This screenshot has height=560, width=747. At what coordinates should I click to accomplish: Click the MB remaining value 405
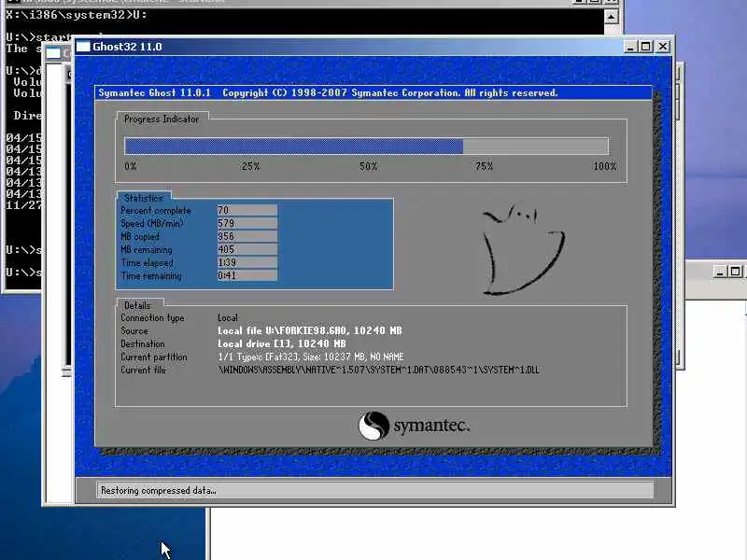pos(247,249)
